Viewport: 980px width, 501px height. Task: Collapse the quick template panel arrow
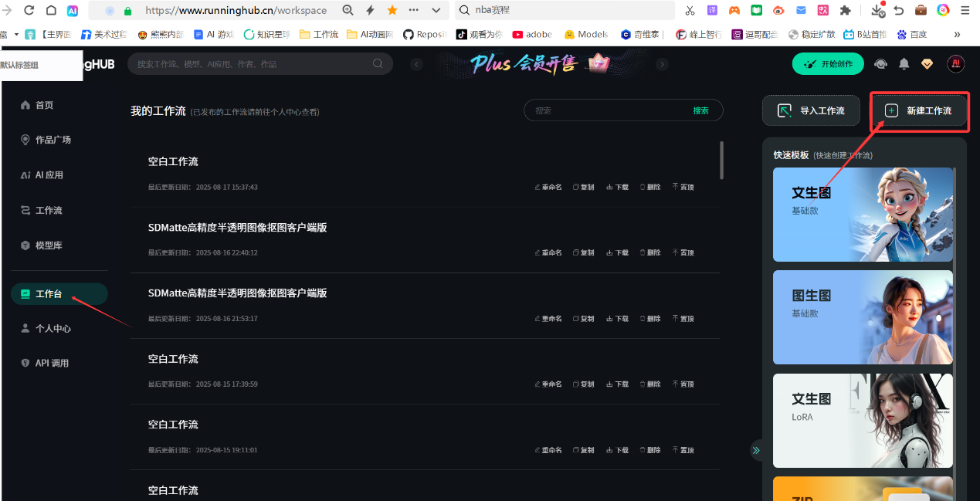pos(756,450)
